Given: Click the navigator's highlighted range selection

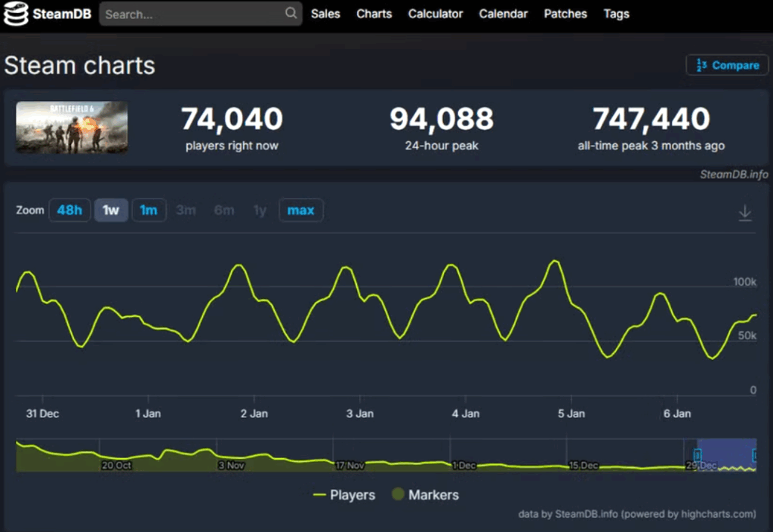Looking at the screenshot, I should point(726,455).
